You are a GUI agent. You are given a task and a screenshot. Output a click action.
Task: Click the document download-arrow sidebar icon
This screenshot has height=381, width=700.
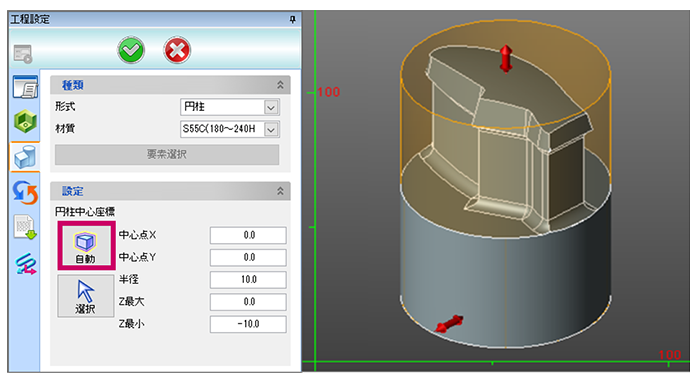click(x=25, y=227)
